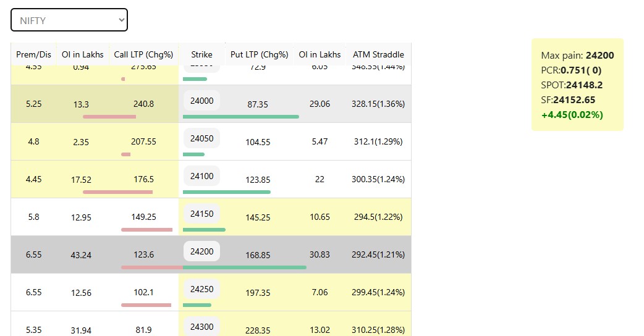Click the Prem/Dis column header
This screenshot has width=644, height=336.
33,54
